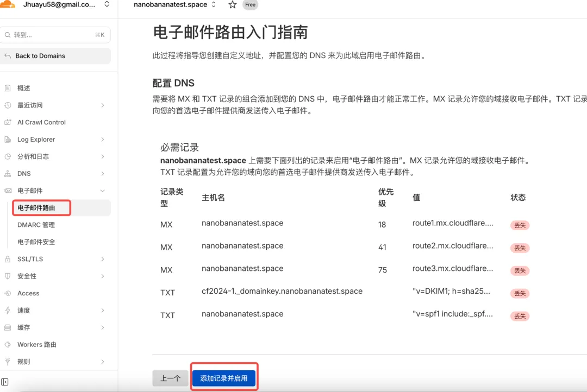The image size is (587, 392).
Task: Click the Cloudflare logo icon
Action: tap(8, 4)
